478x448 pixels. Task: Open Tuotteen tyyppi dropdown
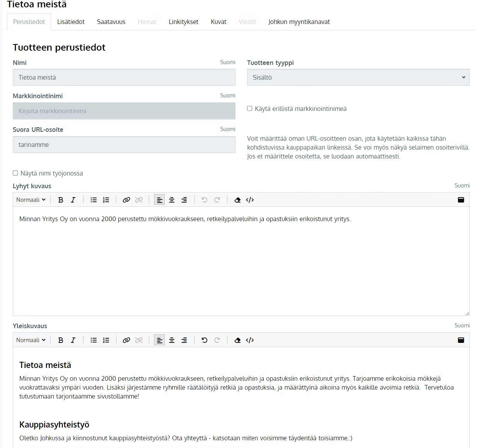coord(358,77)
